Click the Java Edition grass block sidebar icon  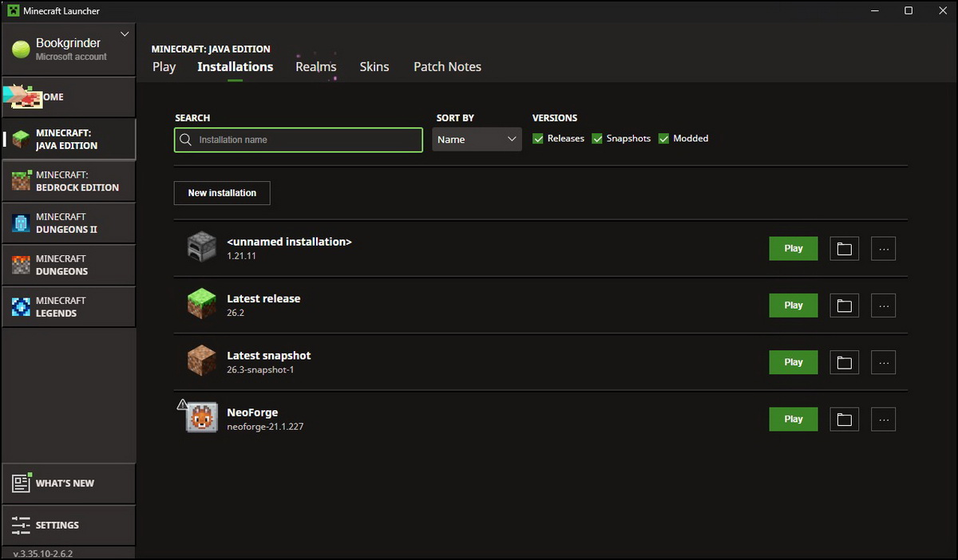pyautogui.click(x=21, y=139)
